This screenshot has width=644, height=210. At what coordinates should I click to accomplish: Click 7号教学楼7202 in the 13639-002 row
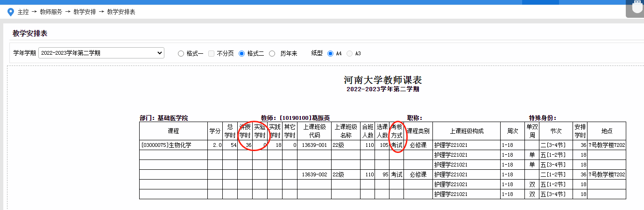(x=607, y=174)
